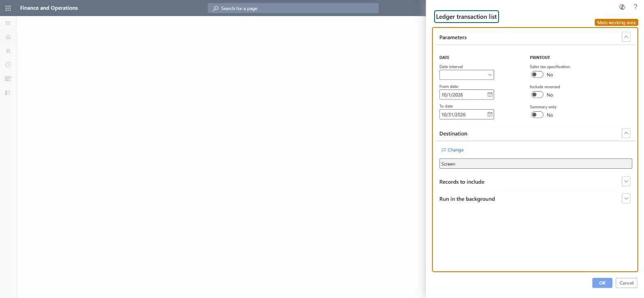
Task: Confirm the dialog with OK
Action: 602,283
